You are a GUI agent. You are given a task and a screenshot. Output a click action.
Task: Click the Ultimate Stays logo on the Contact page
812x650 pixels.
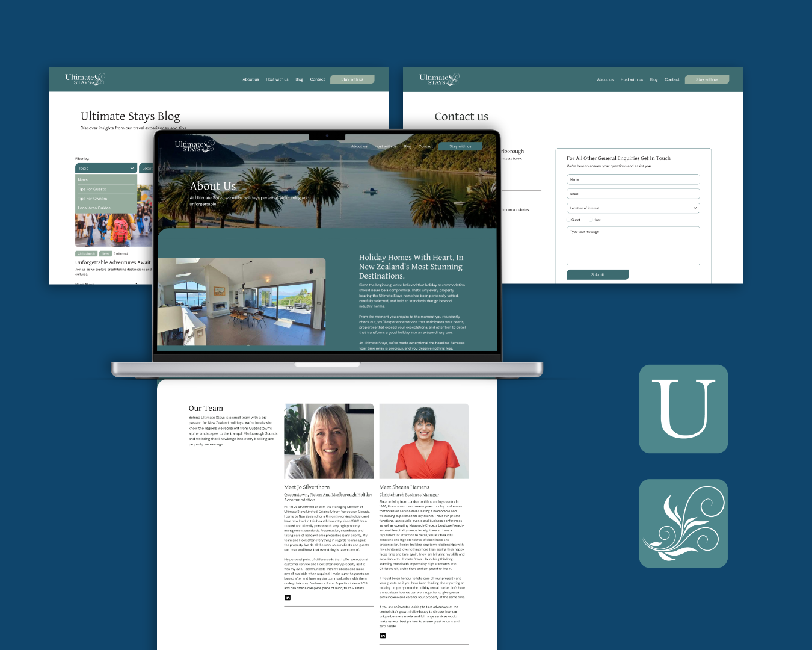[x=439, y=79]
